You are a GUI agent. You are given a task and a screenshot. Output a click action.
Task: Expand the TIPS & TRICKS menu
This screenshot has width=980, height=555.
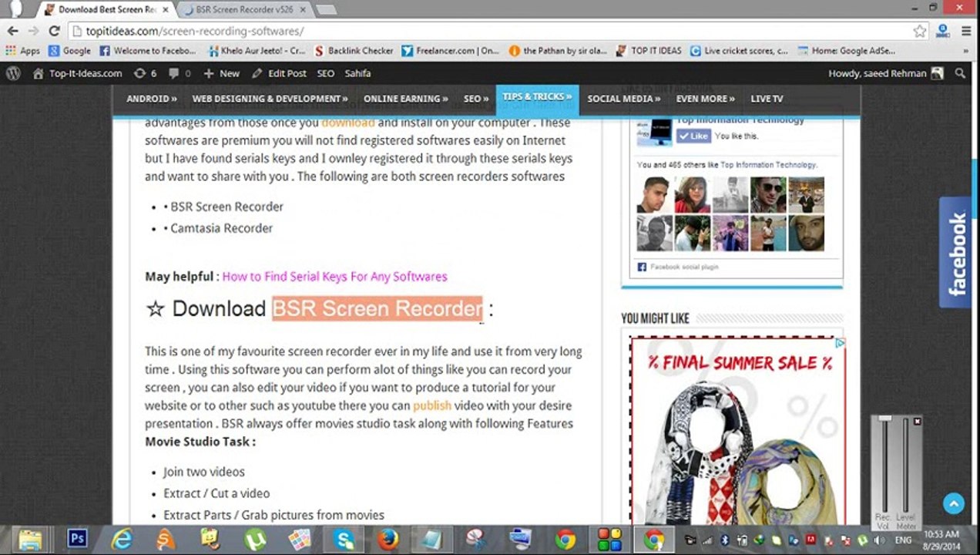click(x=537, y=98)
